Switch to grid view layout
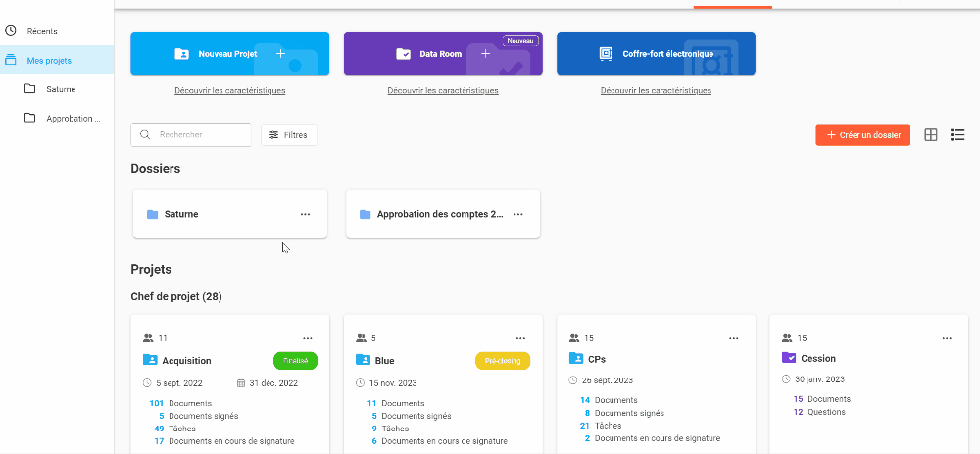 (931, 135)
